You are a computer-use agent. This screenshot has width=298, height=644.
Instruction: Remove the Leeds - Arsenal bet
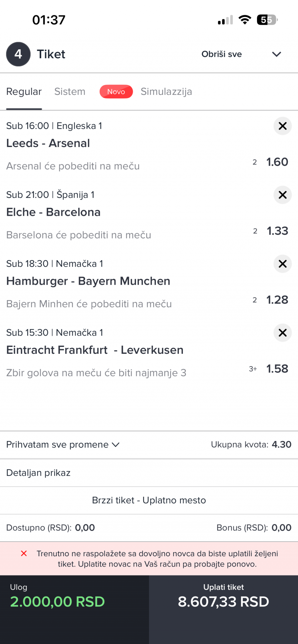click(x=282, y=126)
